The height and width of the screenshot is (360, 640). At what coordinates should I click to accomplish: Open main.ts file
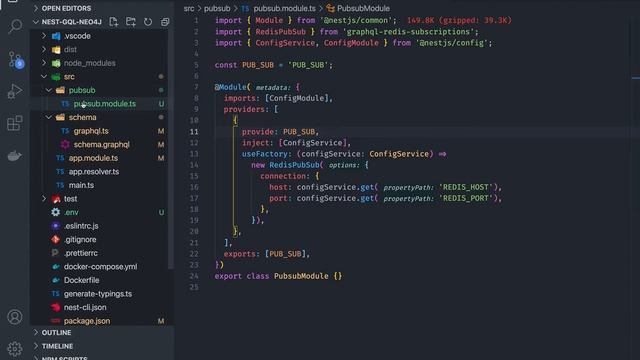point(81,185)
